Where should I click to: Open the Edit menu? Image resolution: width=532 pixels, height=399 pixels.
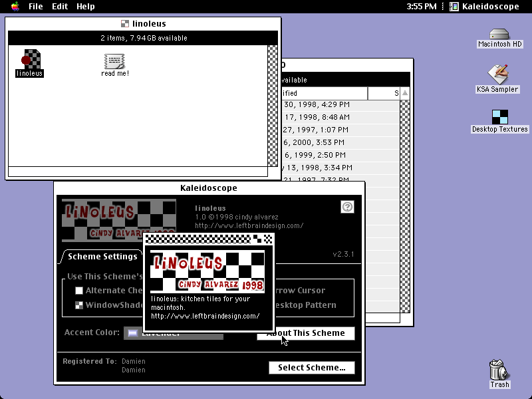[60, 7]
